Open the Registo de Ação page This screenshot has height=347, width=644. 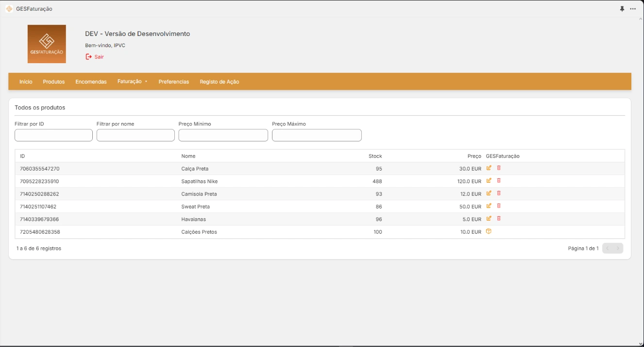coord(219,82)
